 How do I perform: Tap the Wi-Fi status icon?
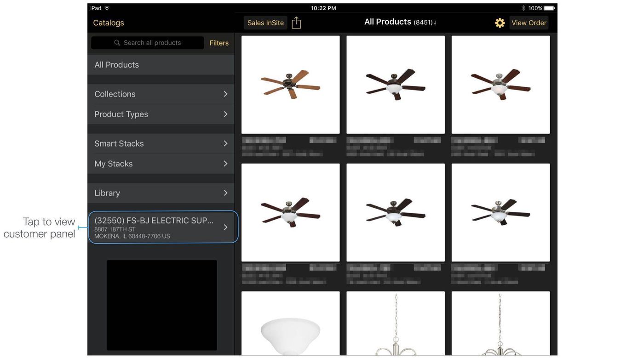pyautogui.click(x=107, y=8)
